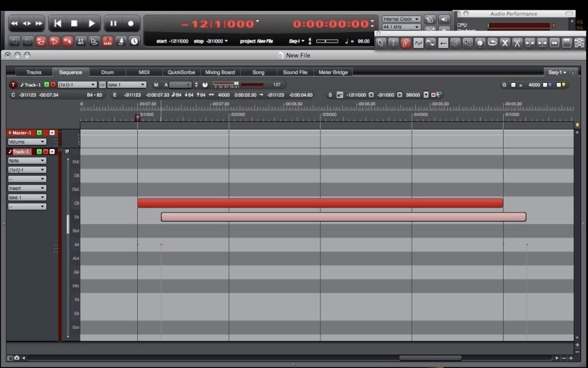Select the pink B4 note bar
The image size is (588, 368).
click(x=343, y=217)
